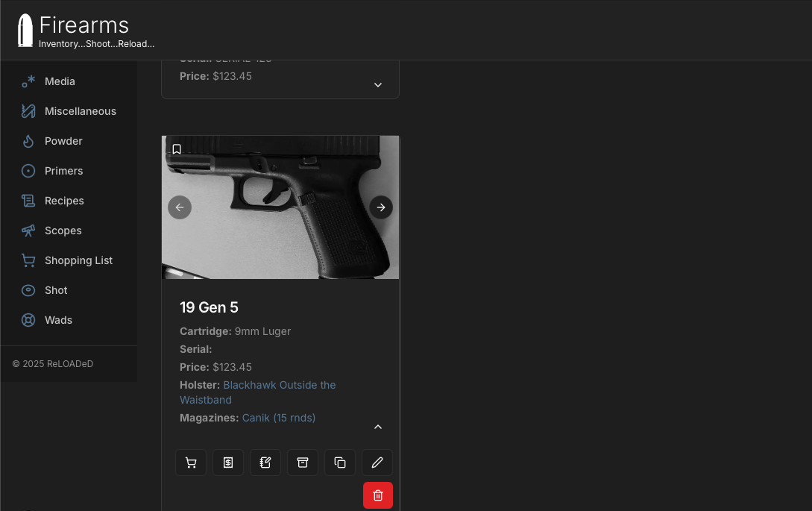Click the shopping cart icon on 19 Gen 5 card

point(191,463)
